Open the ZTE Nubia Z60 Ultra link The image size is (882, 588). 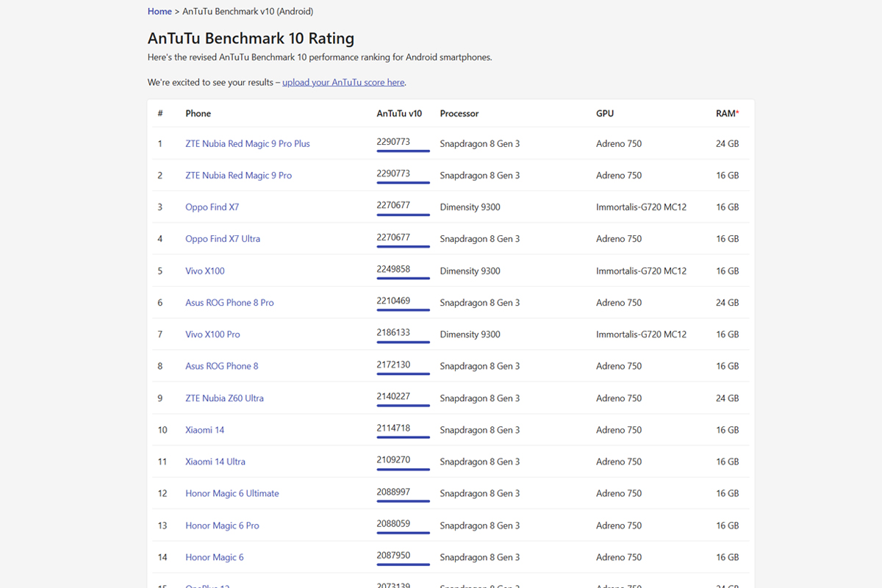coord(224,398)
